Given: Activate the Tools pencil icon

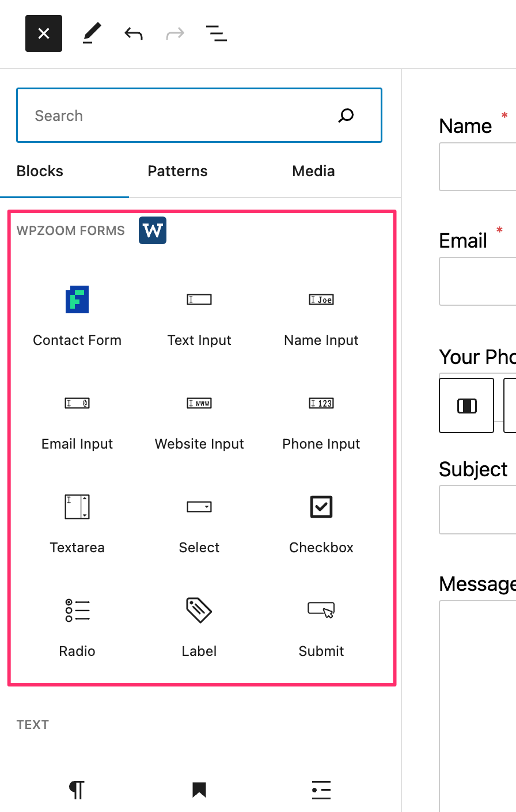Looking at the screenshot, I should pyautogui.click(x=92, y=33).
